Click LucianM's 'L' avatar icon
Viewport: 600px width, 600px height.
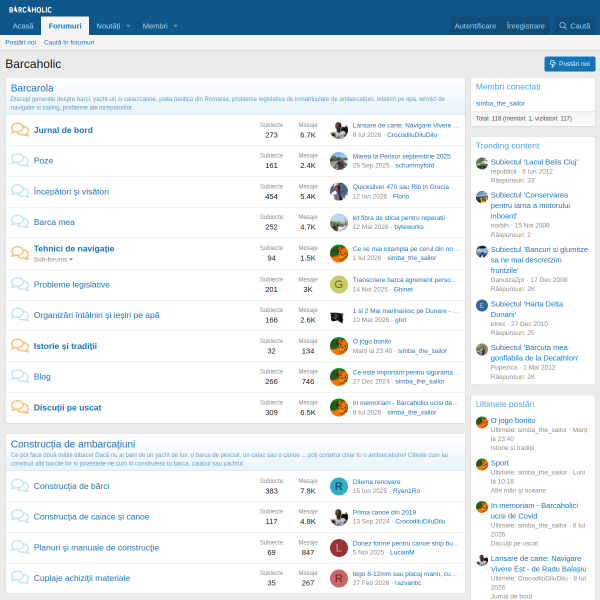339,548
